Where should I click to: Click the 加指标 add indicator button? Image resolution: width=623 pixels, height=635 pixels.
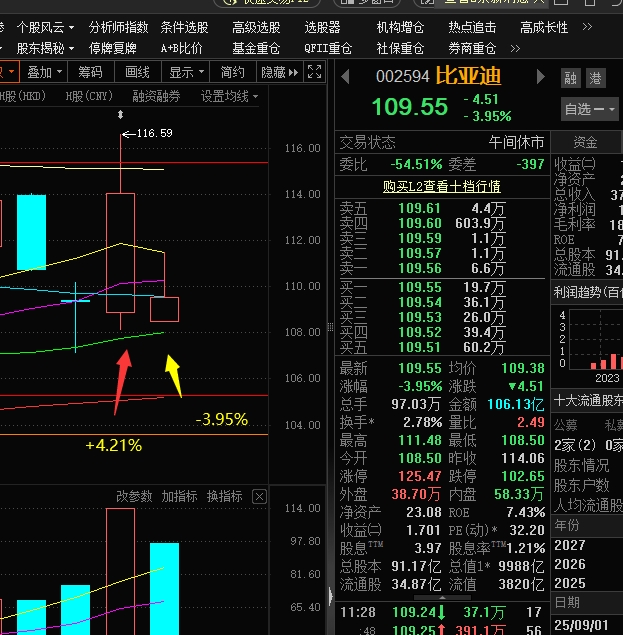[179, 496]
